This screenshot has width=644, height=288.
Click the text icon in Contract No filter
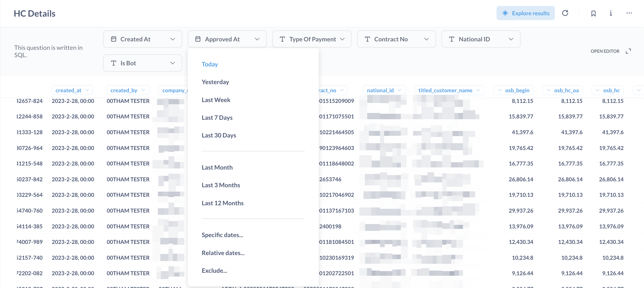point(367,39)
